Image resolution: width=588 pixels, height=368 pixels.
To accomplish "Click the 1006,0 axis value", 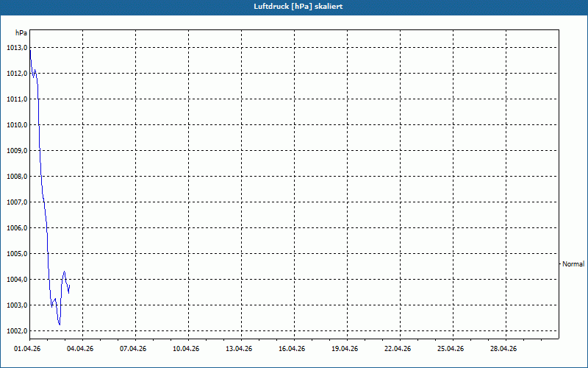I will click(17, 228).
